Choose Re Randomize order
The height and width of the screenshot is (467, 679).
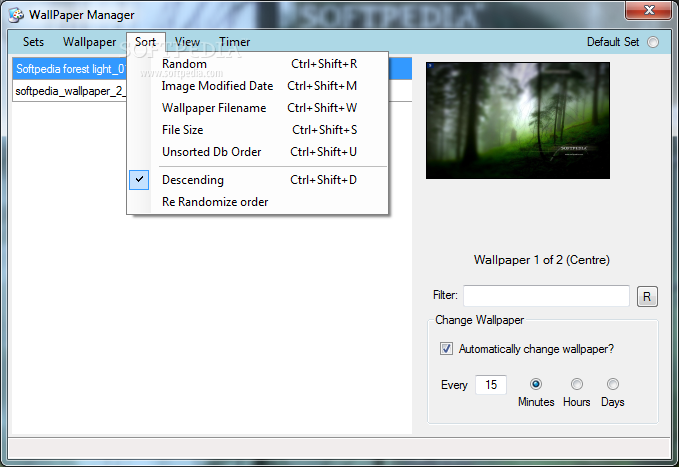pyautogui.click(x=258, y=202)
